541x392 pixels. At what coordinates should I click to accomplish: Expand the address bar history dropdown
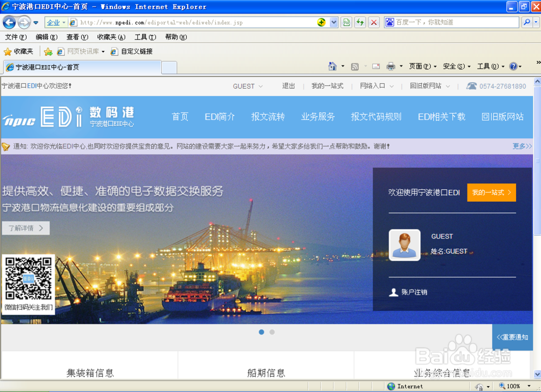333,22
